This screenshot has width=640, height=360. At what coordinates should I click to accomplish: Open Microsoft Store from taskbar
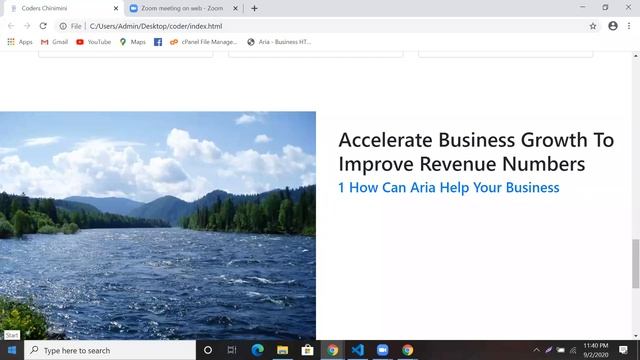coord(307,350)
